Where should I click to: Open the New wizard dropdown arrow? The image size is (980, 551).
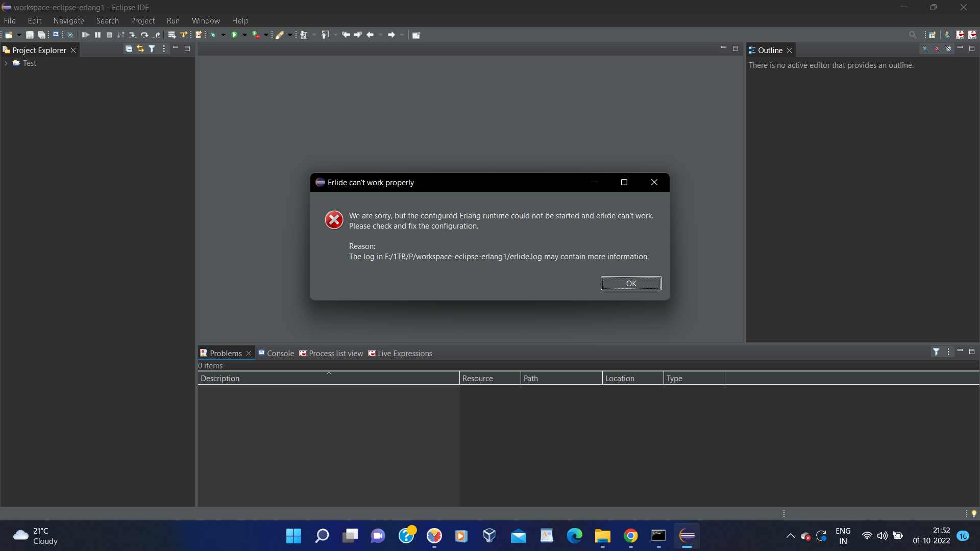pos(19,35)
